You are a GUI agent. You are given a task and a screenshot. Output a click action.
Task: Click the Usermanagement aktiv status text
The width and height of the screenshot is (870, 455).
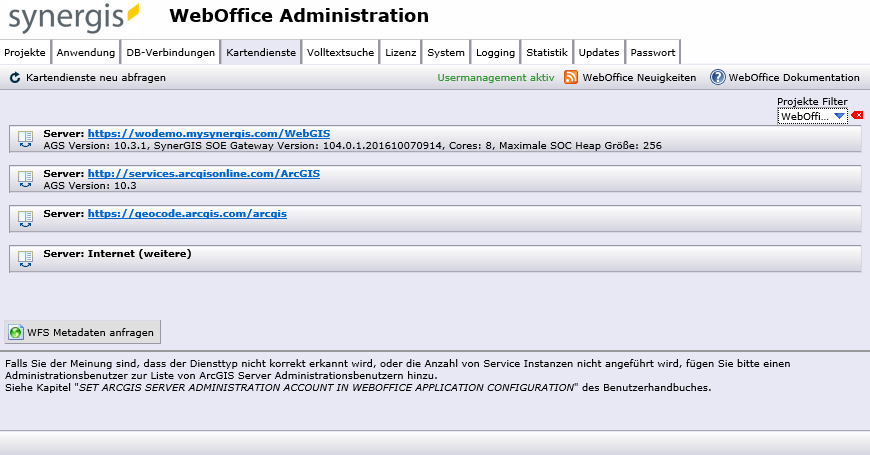[495, 78]
